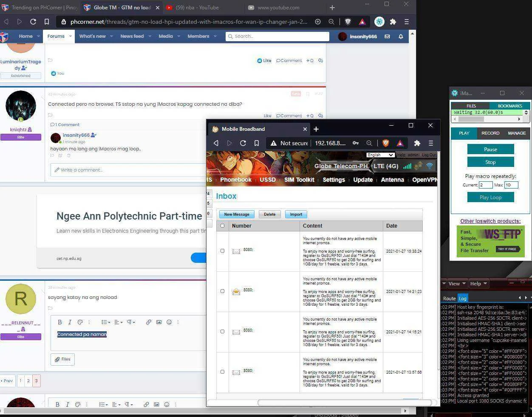The image size is (532, 417).
Task: Open paragraph format dropdown in RELENNUT reply editor
Action: (x=131, y=322)
